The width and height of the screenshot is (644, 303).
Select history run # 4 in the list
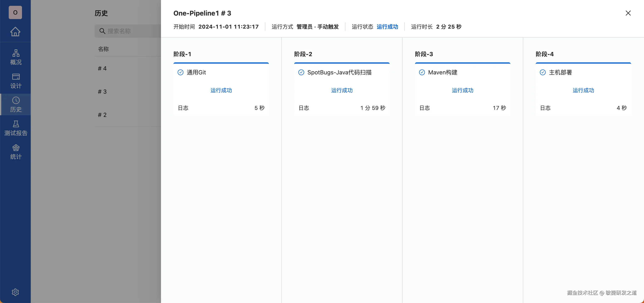102,68
